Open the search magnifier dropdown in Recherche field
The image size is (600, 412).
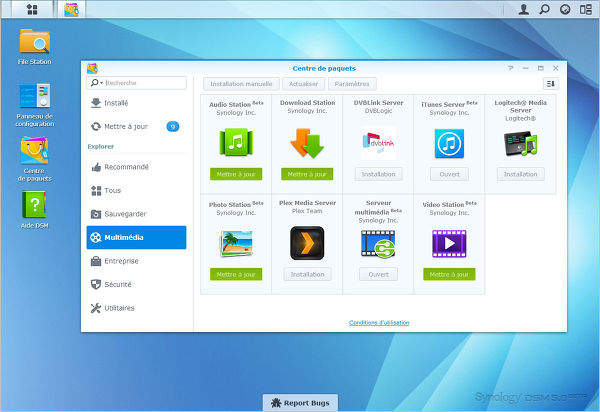click(x=96, y=83)
